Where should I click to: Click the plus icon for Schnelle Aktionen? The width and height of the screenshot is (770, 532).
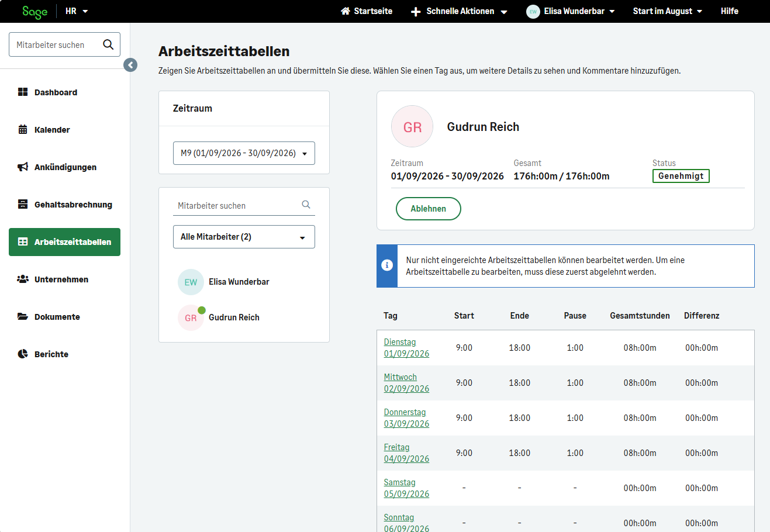[416, 12]
